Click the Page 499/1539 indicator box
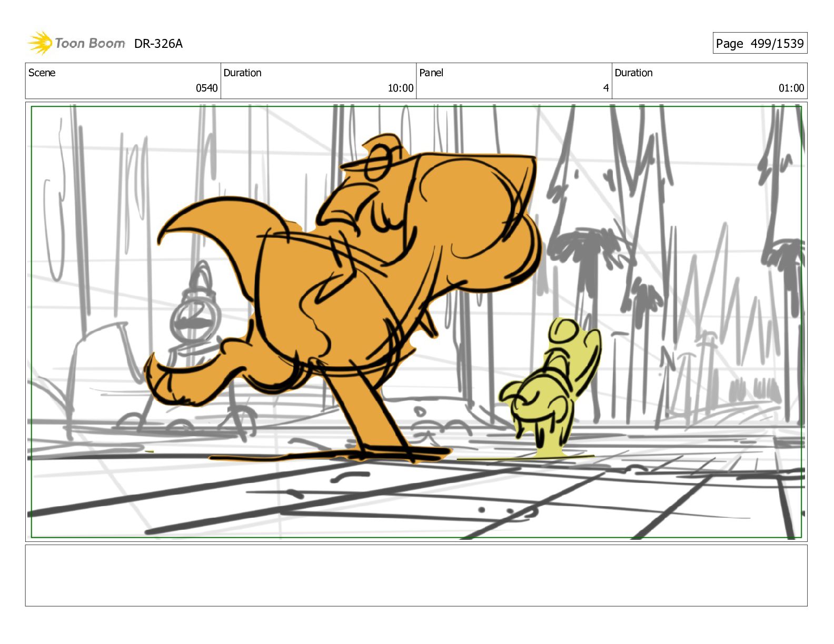This screenshot has height=644, width=834. pos(760,43)
